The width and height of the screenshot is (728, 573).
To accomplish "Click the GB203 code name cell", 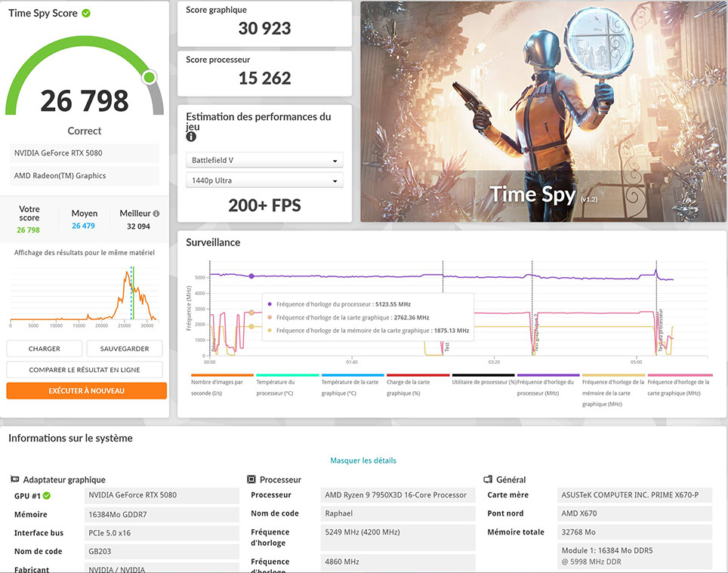I will tap(162, 552).
